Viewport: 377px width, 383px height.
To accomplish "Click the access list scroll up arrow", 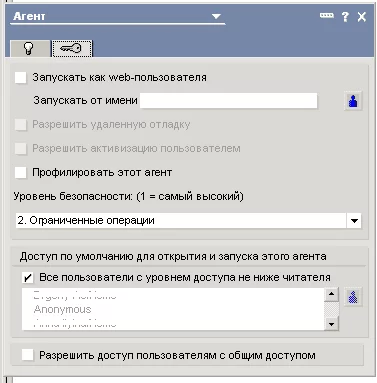I will [x=331, y=294].
